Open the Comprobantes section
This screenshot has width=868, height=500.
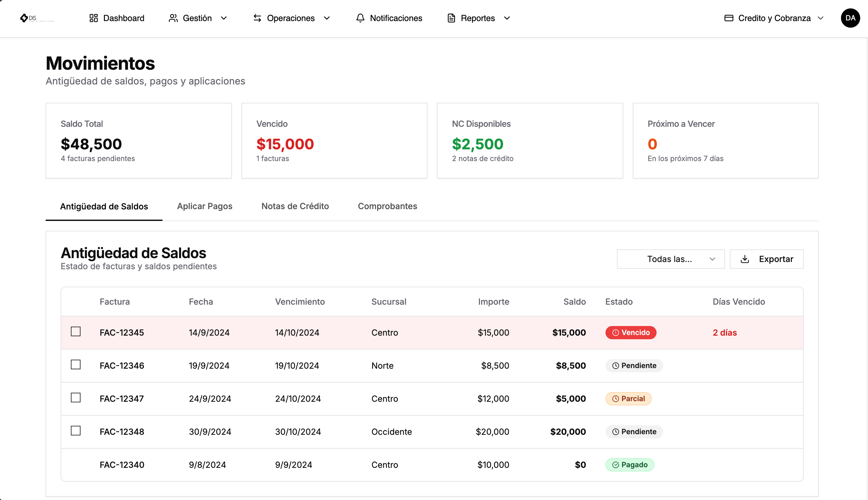point(387,206)
